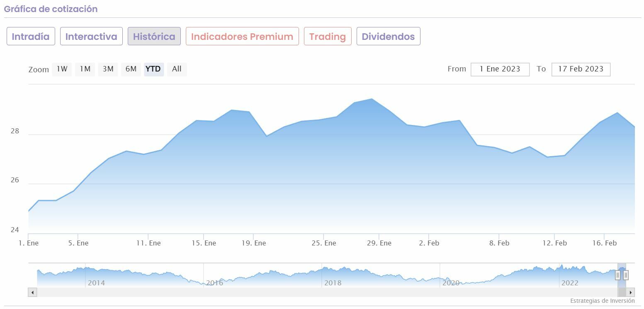Open the Estrategias de Inversión credit link
This screenshot has height=309, width=644.
coord(602,301)
